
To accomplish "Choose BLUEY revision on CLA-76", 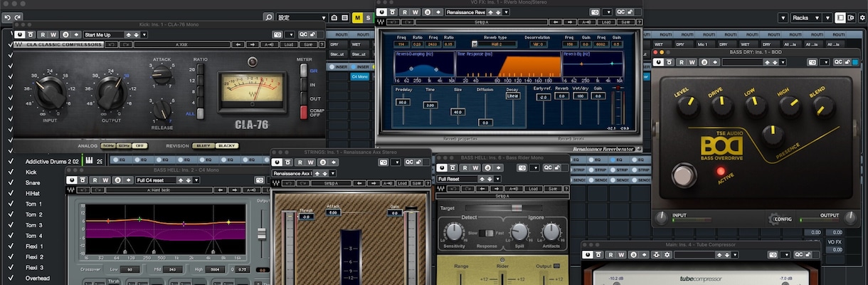I will pos(205,145).
